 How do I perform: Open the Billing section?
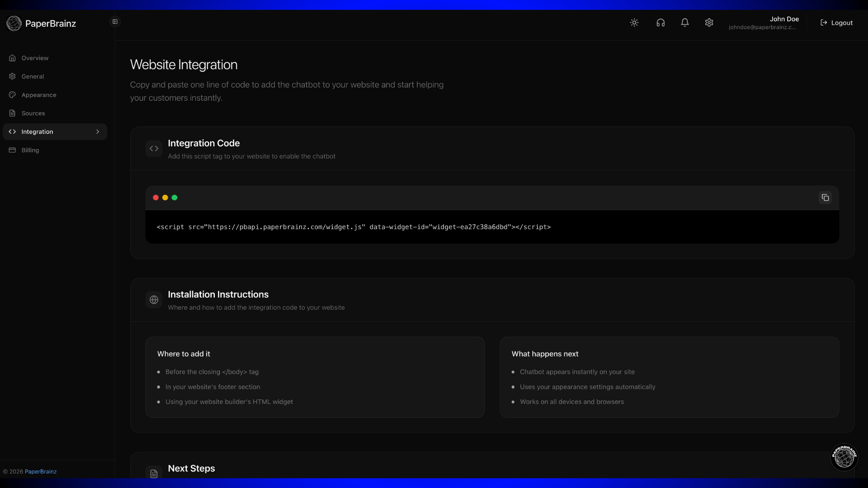click(30, 150)
